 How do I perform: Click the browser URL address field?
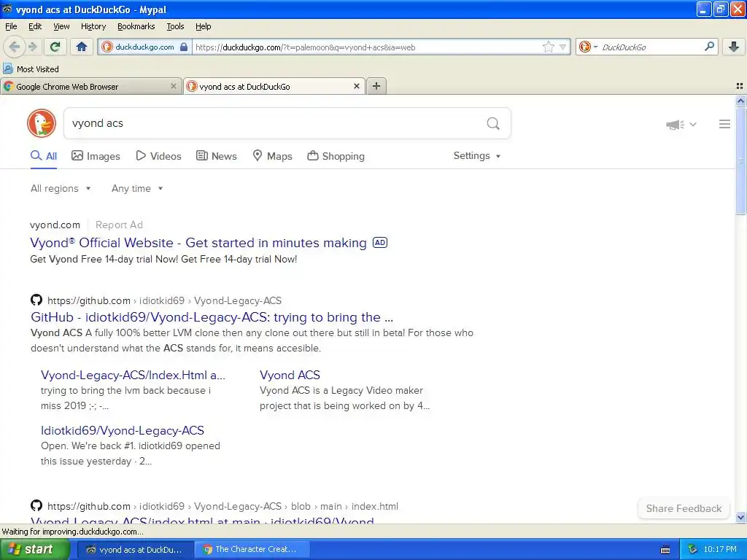click(367, 47)
